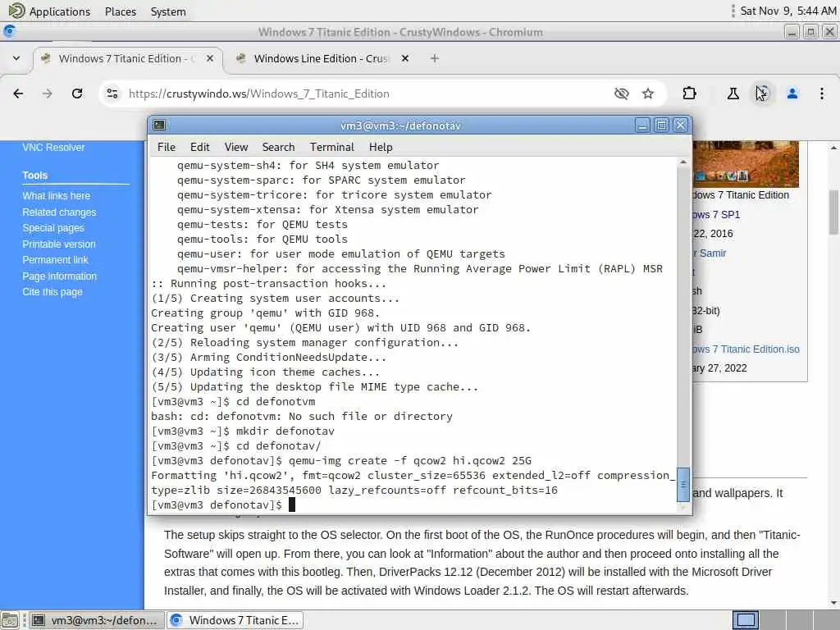Open the Chromium profile avatar
This screenshot has width=840, height=630.
(x=792, y=94)
